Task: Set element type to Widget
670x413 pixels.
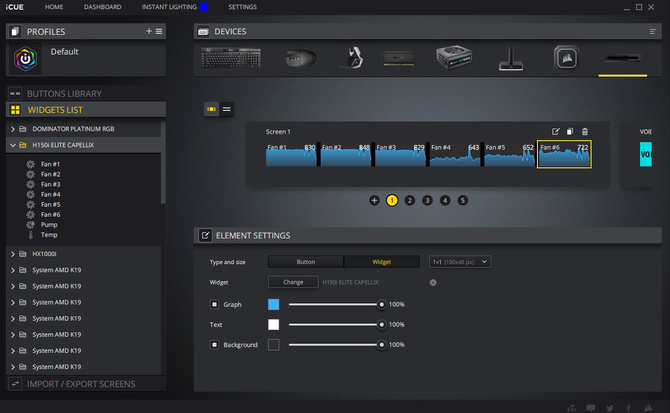Action: pos(382,262)
